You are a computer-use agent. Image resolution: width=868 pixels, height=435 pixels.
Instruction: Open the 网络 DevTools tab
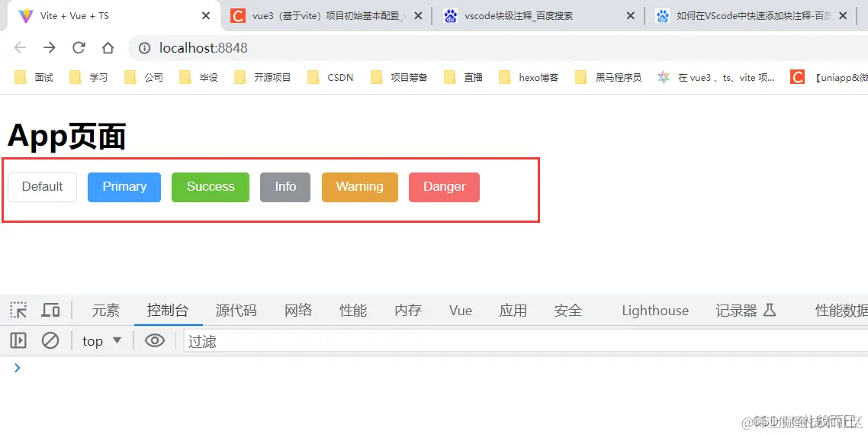[298, 311]
